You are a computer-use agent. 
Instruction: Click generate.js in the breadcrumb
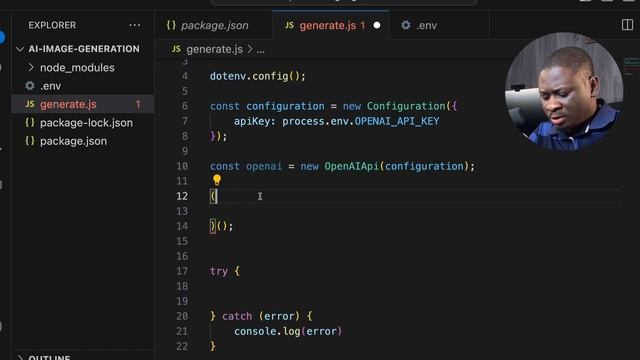point(214,49)
